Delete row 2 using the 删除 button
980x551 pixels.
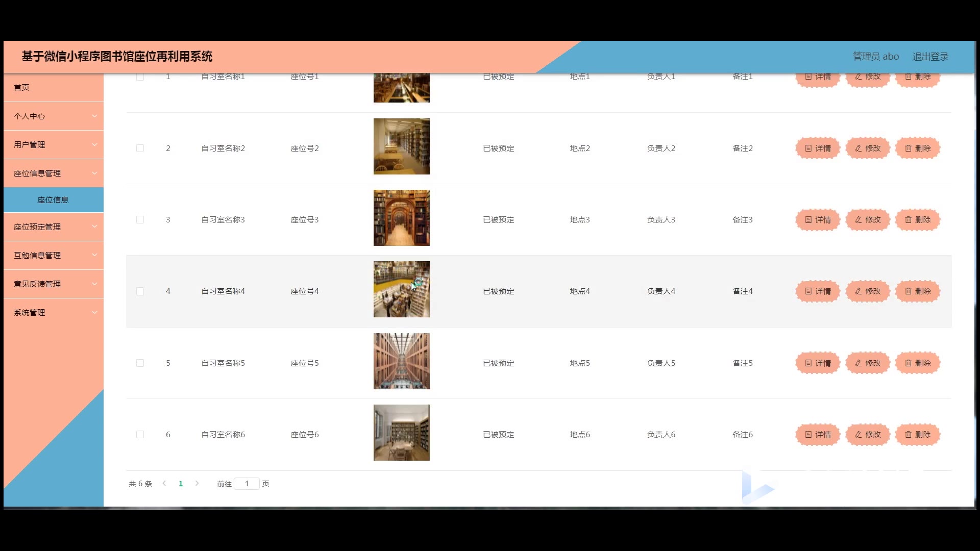click(918, 148)
